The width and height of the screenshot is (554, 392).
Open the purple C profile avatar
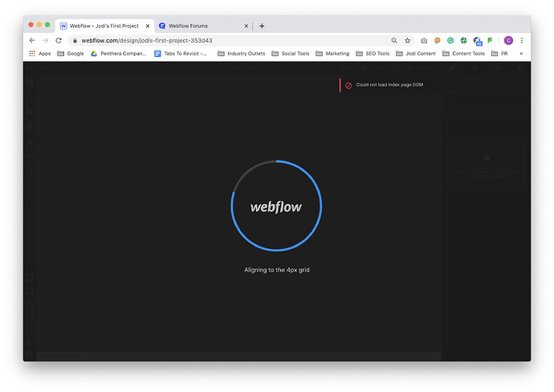pyautogui.click(x=508, y=41)
